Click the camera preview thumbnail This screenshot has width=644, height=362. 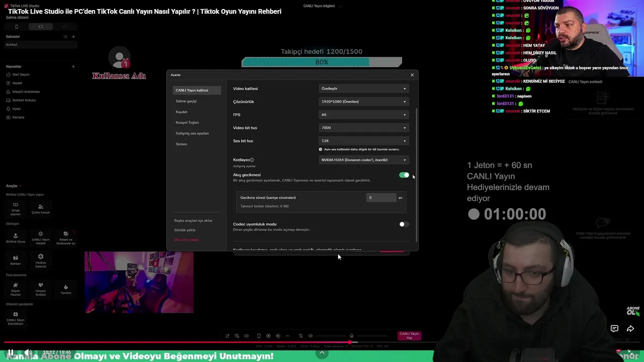tap(139, 283)
